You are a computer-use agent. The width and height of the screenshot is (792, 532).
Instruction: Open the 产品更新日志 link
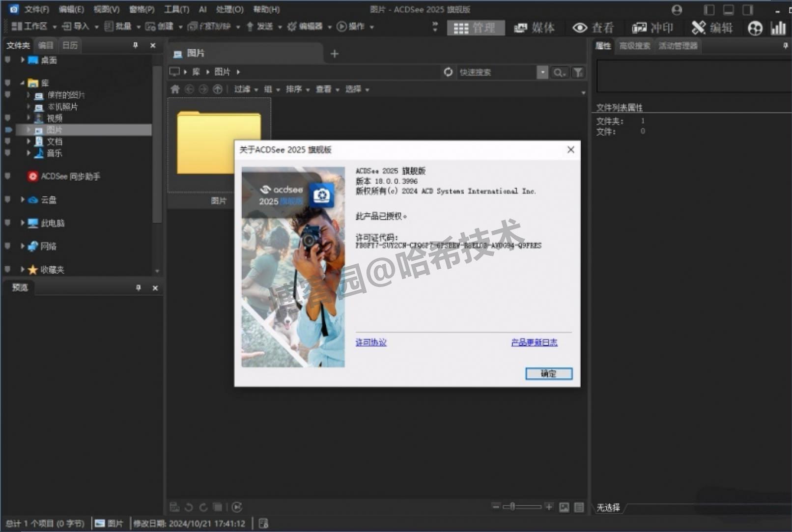point(534,342)
